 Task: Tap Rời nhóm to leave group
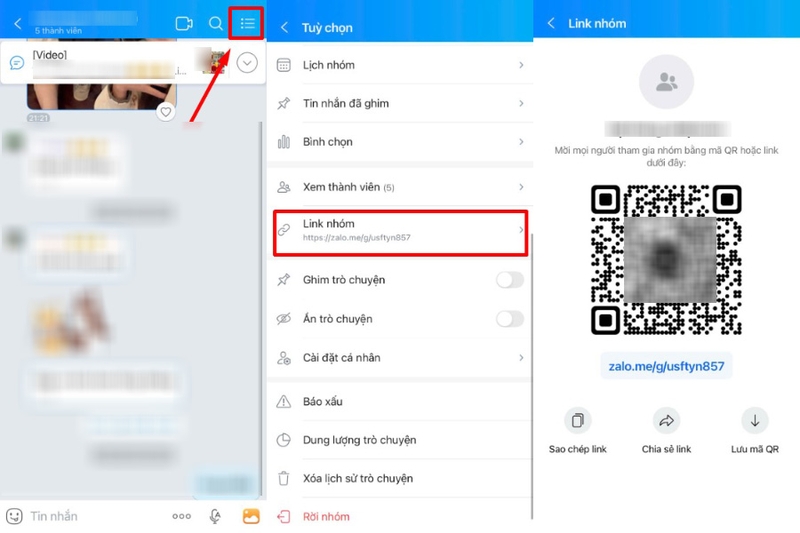(x=400, y=516)
